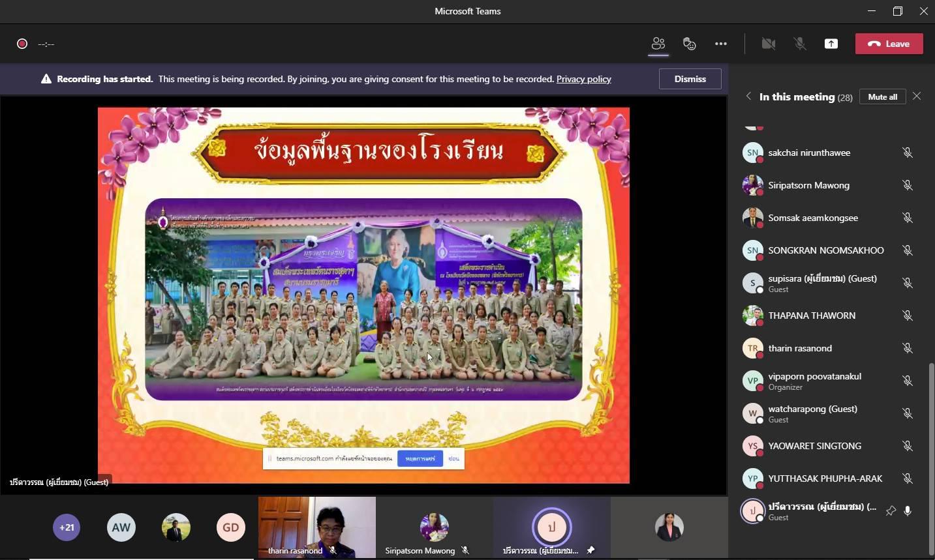Click the GD participant avatar
935x560 pixels.
[231, 527]
